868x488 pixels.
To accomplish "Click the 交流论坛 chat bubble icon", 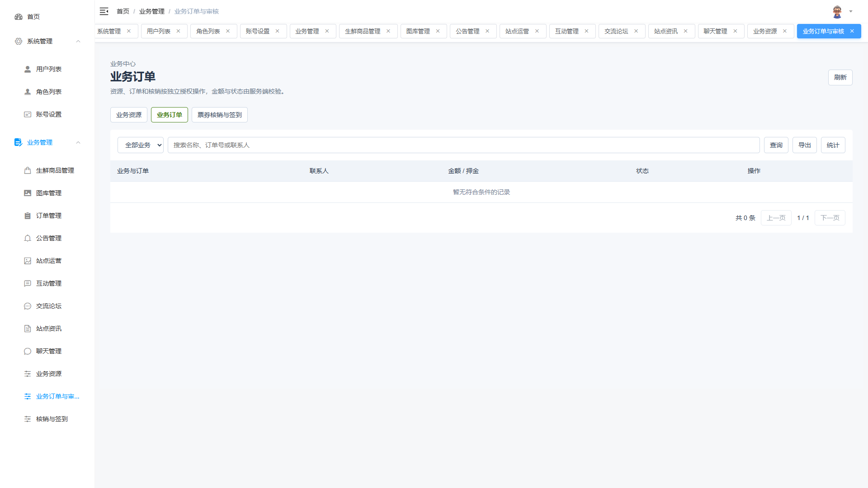I will coord(28,306).
